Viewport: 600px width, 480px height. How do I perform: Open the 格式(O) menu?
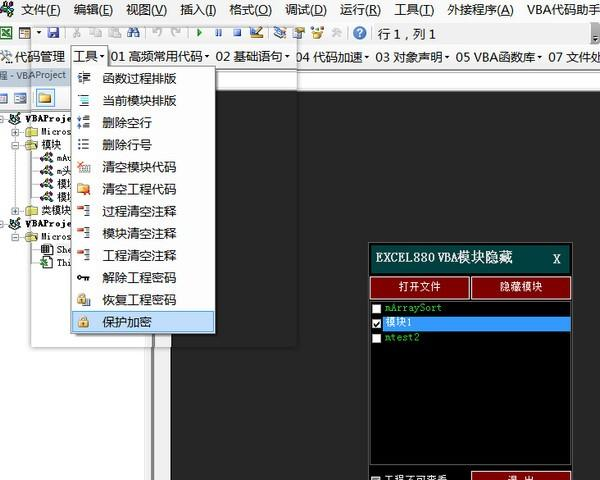pos(251,10)
